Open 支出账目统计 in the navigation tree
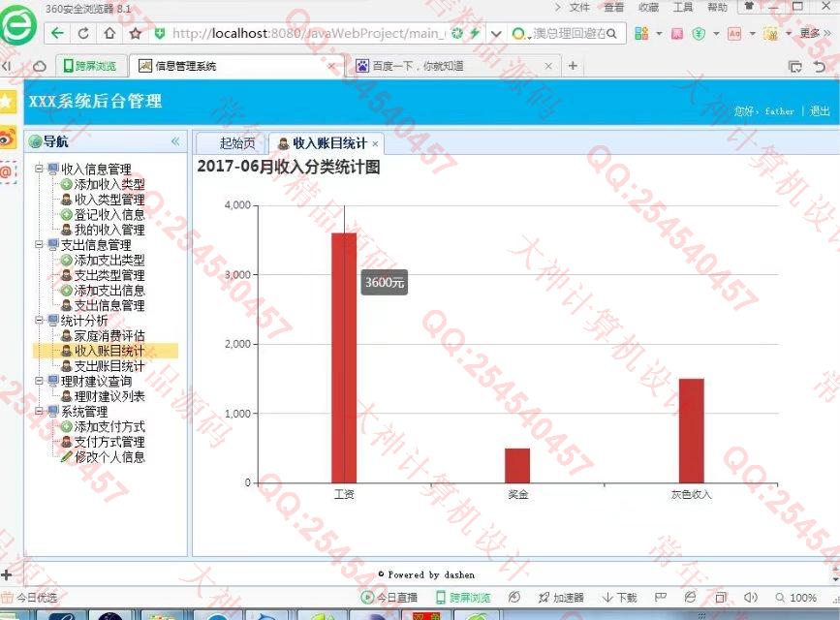Screen dimensions: 840x620 (x=109, y=366)
